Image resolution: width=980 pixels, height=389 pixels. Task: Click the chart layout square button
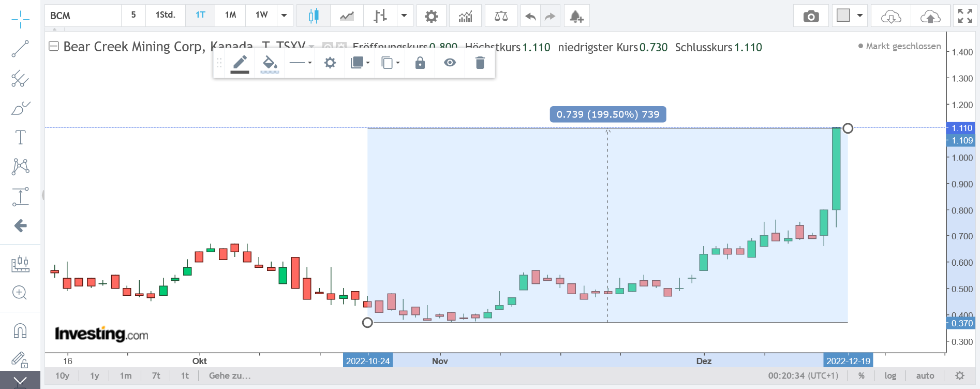843,16
